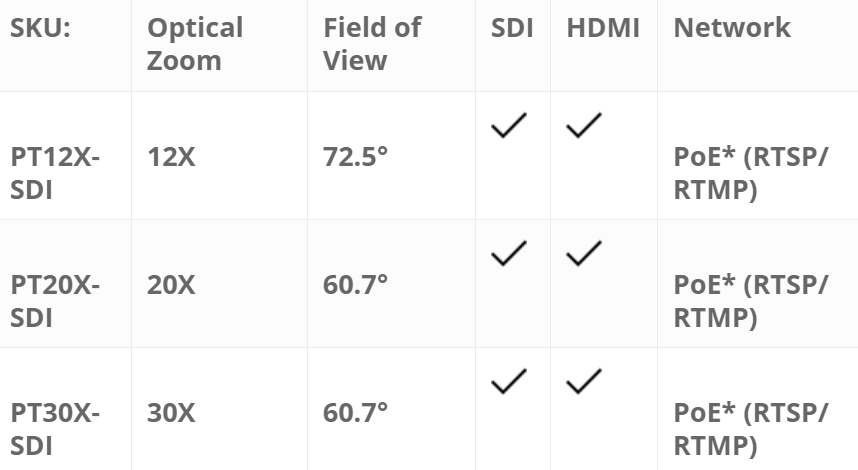Click the Optical Zoom column header

[194, 43]
